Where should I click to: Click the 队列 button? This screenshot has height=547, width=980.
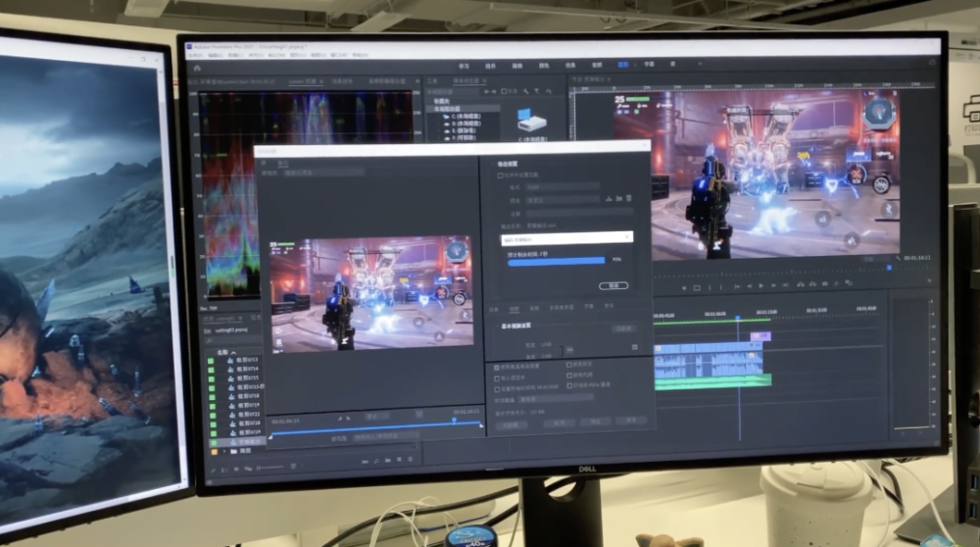pyautogui.click(x=560, y=423)
